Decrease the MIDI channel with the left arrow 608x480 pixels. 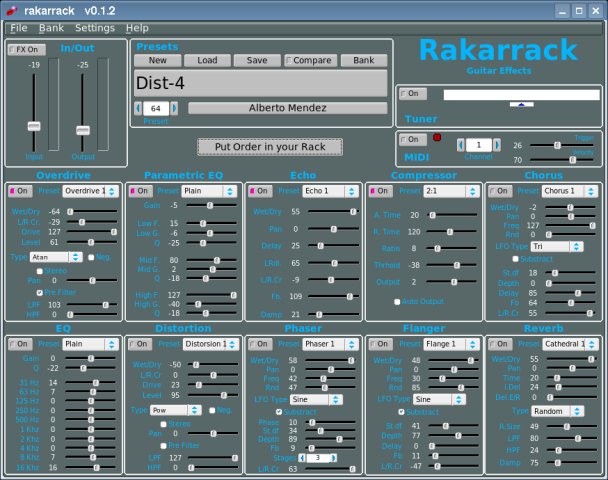[x=460, y=145]
